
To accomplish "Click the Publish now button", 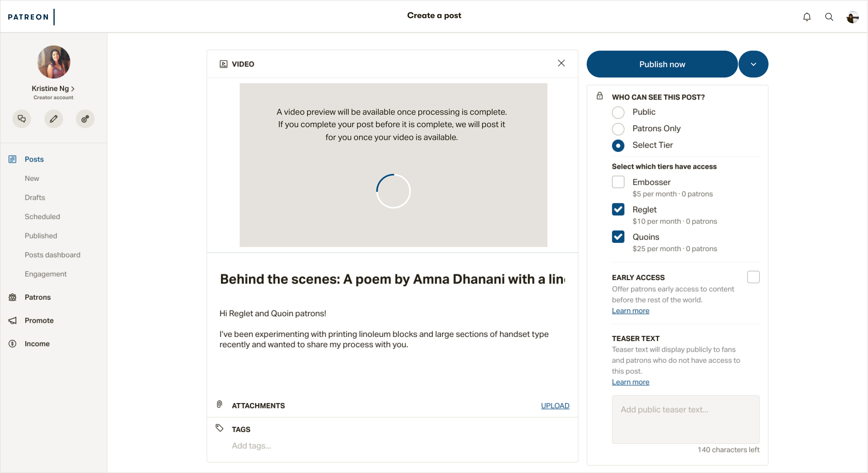I will pyautogui.click(x=662, y=64).
